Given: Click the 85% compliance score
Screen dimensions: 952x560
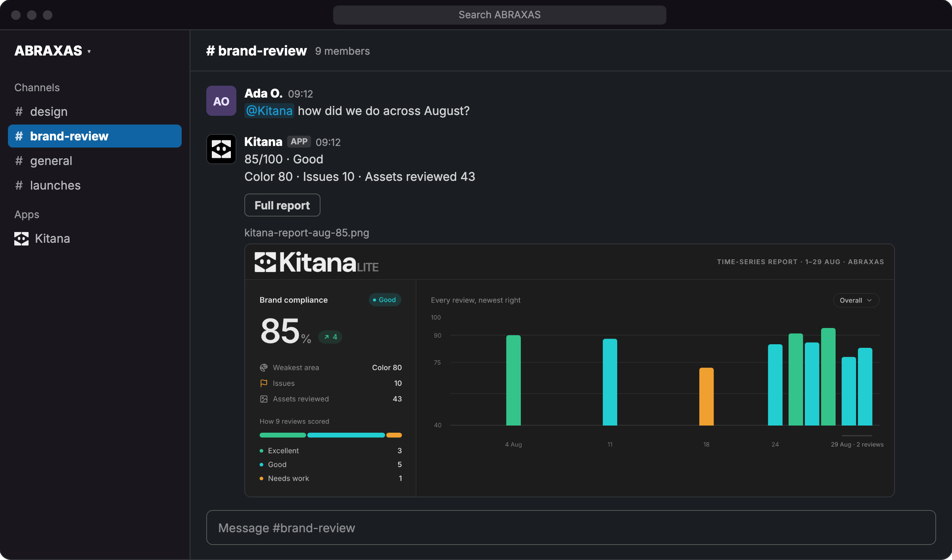Looking at the screenshot, I should [x=286, y=331].
